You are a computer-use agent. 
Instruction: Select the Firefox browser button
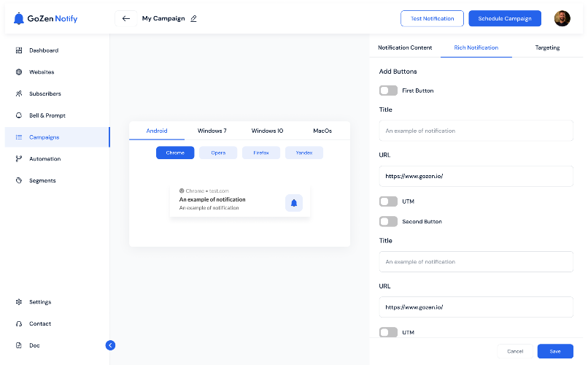(261, 153)
